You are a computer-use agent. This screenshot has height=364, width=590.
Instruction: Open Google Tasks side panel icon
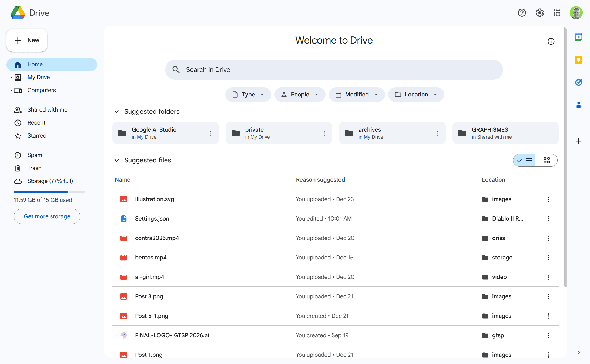pyautogui.click(x=578, y=82)
